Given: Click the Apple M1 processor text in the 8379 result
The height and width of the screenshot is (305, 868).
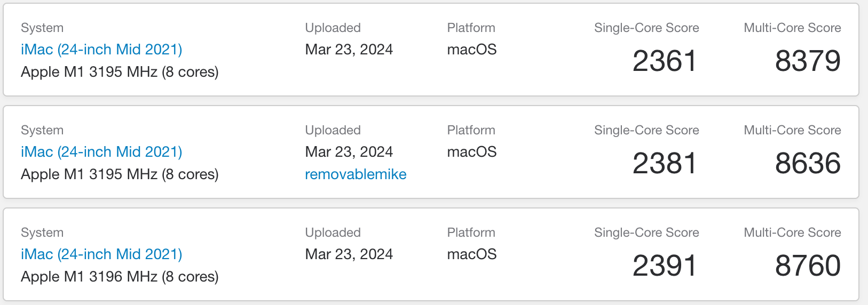Looking at the screenshot, I should [x=120, y=72].
